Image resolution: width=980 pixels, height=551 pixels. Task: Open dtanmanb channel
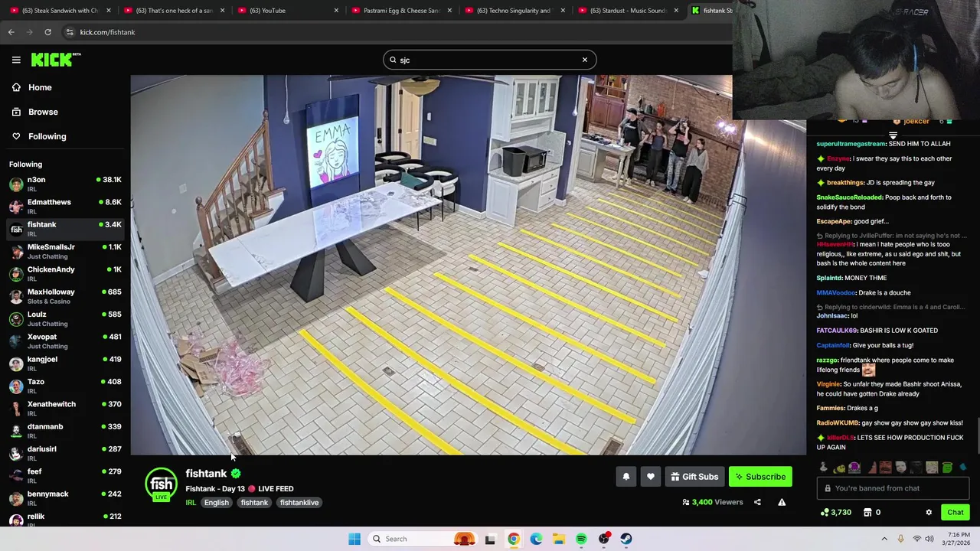tap(65, 431)
